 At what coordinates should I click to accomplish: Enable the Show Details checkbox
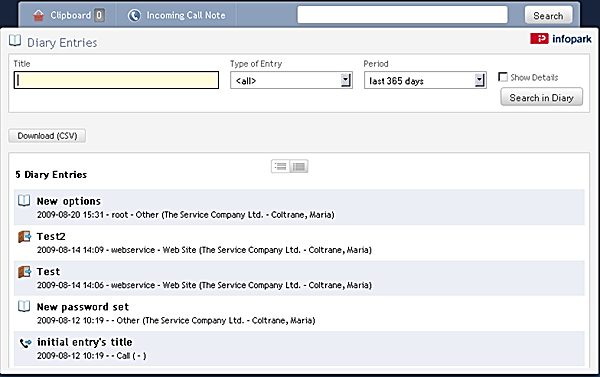coord(503,77)
